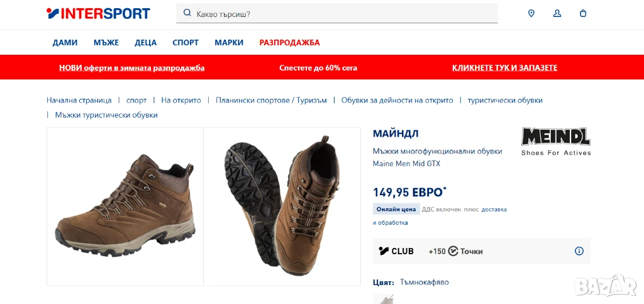This screenshot has height=304, width=644.
Task: Open the shopping bag icon
Action: (x=583, y=13)
